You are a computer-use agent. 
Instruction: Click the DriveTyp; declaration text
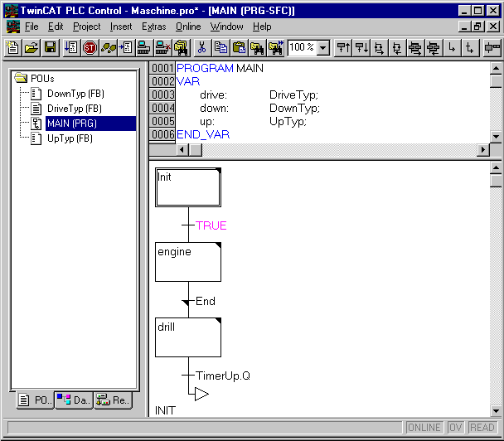(293, 94)
